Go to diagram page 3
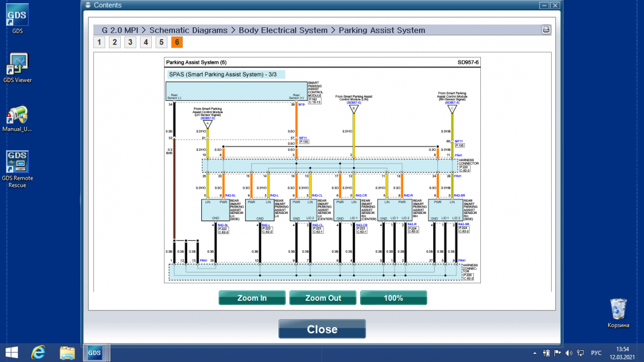This screenshot has width=644, height=362. tap(130, 42)
